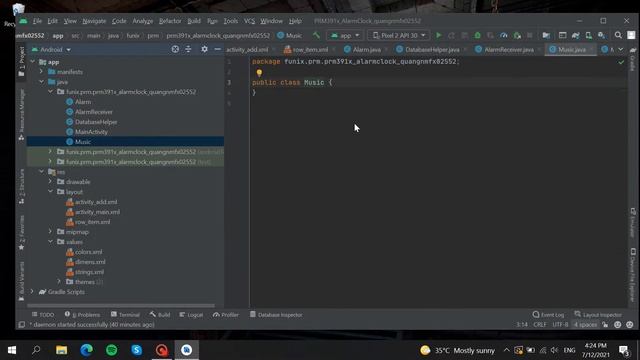Screen dimensions: 640x360
Task: Open the Build menu
Action: click(194, 21)
